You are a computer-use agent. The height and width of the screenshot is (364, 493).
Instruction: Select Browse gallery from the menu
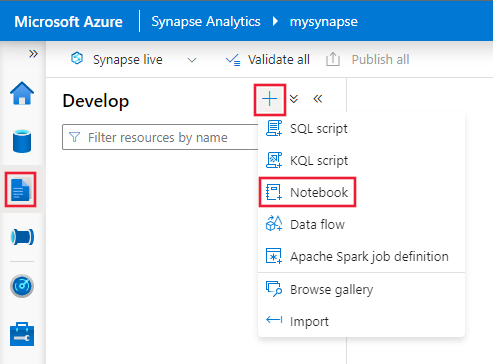pos(361,289)
